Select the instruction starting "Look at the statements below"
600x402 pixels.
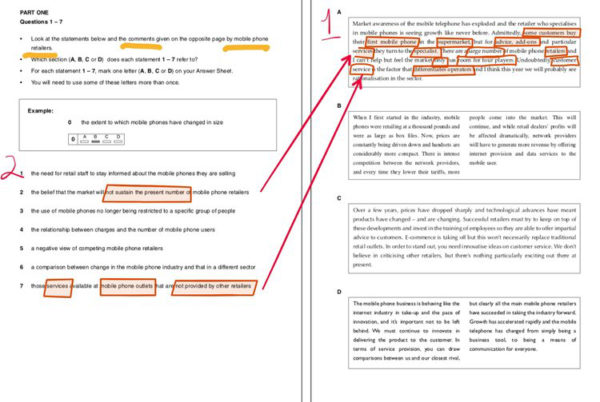pos(149,43)
